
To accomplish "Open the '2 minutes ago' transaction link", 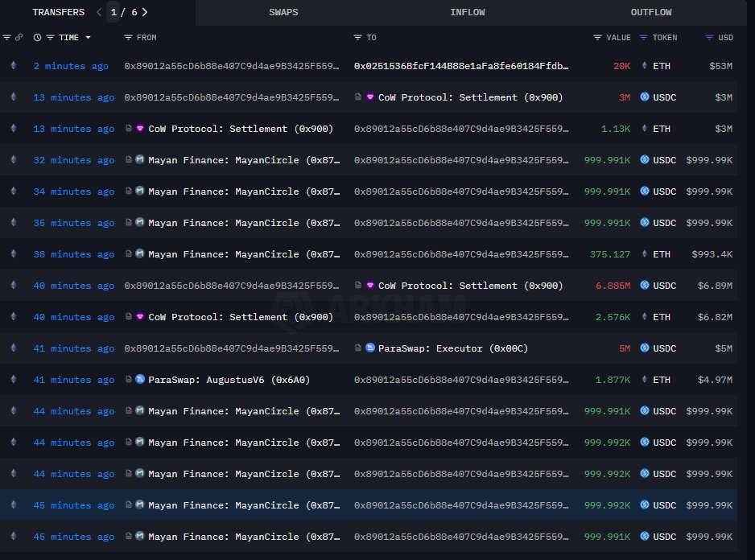I will coord(71,67).
